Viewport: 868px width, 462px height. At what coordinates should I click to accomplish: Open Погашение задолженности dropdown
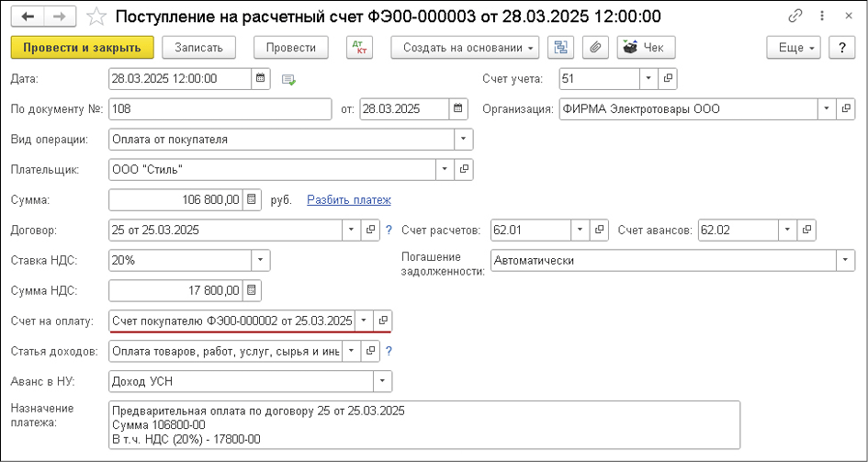tap(844, 261)
